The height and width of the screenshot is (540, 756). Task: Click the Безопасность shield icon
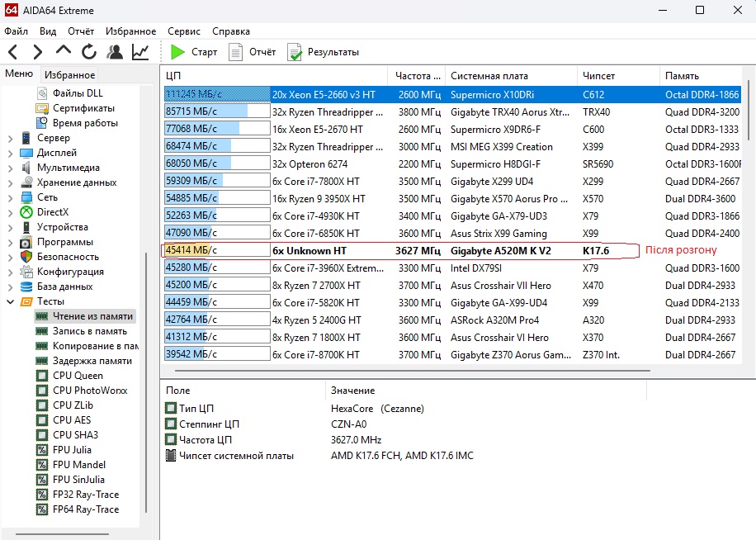click(26, 257)
